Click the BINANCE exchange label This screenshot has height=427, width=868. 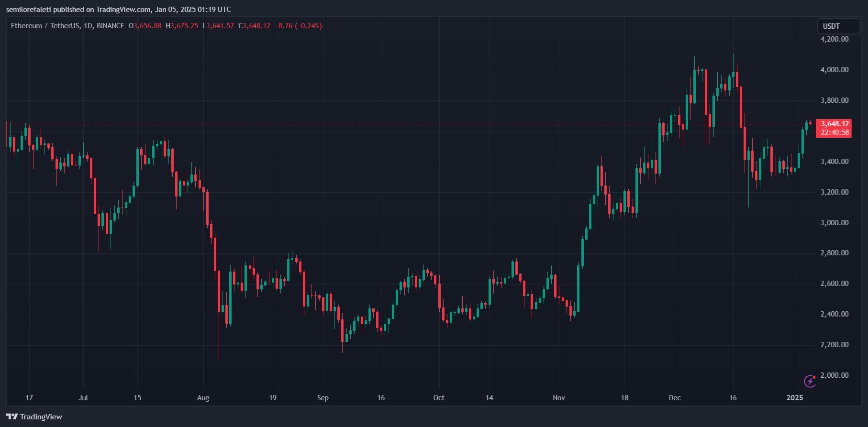pos(111,26)
